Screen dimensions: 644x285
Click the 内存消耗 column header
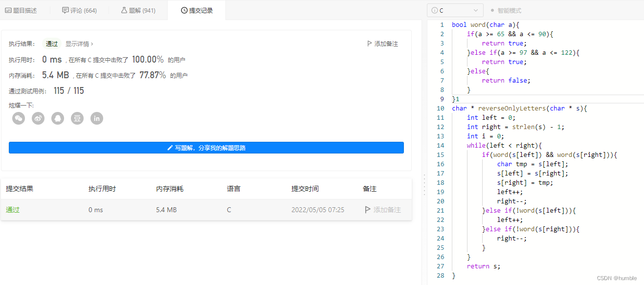pos(170,189)
